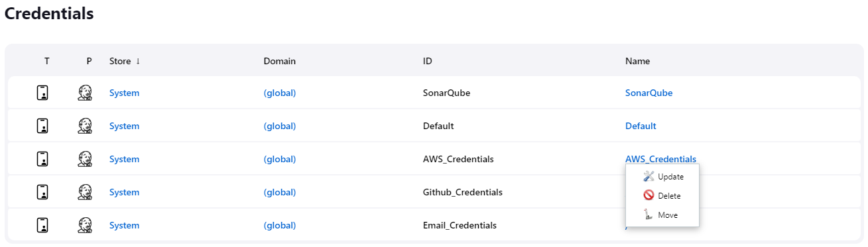Choose Delete from the context menu
The image size is (868, 247).
coord(662,196)
